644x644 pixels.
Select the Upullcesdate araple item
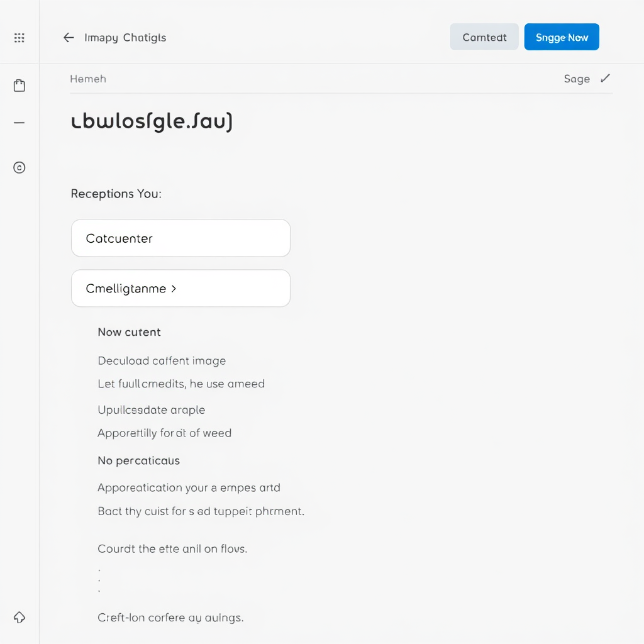tap(151, 410)
